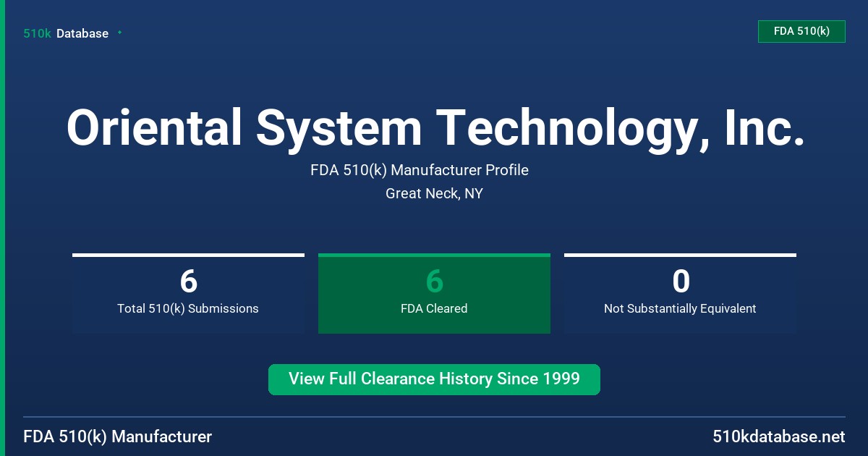
Task: Open the Not Substantially Equivalent stat card
Action: [680, 293]
